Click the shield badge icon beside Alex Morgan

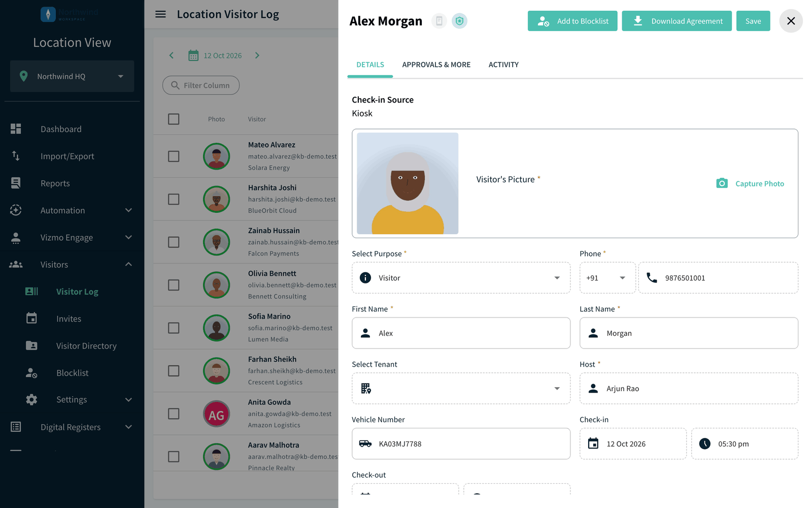(459, 21)
